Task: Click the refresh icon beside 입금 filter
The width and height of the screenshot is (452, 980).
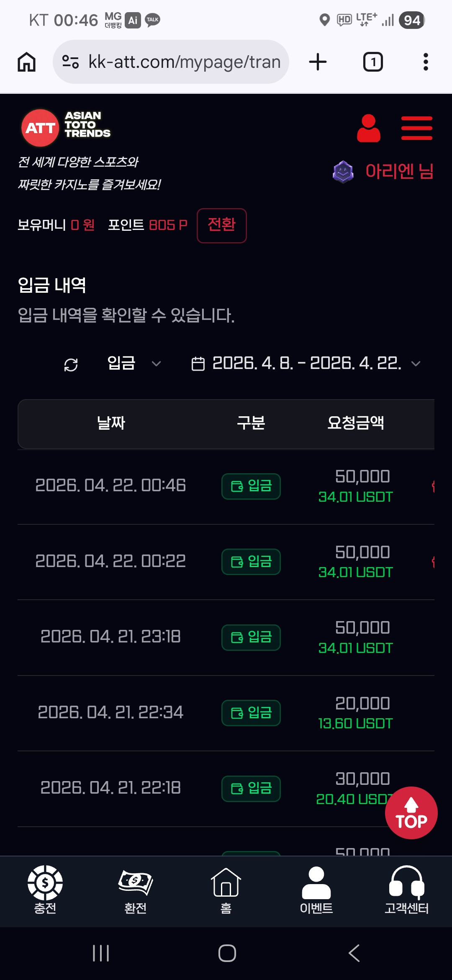Action: [x=71, y=364]
